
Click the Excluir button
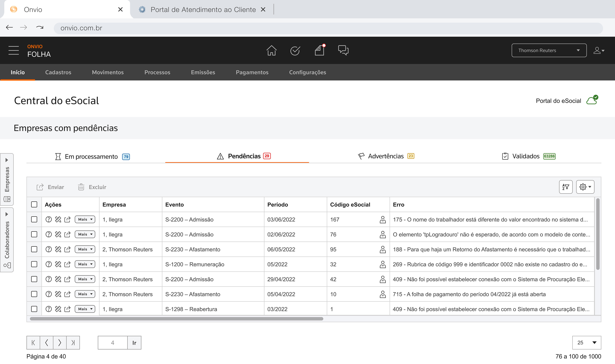pos(92,187)
